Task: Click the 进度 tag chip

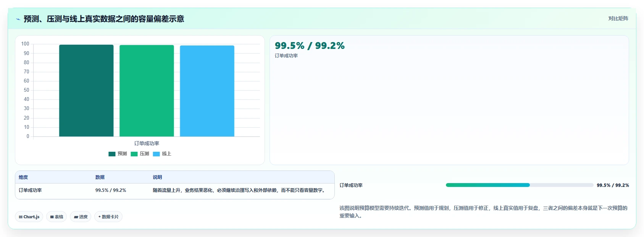Action: [81, 217]
